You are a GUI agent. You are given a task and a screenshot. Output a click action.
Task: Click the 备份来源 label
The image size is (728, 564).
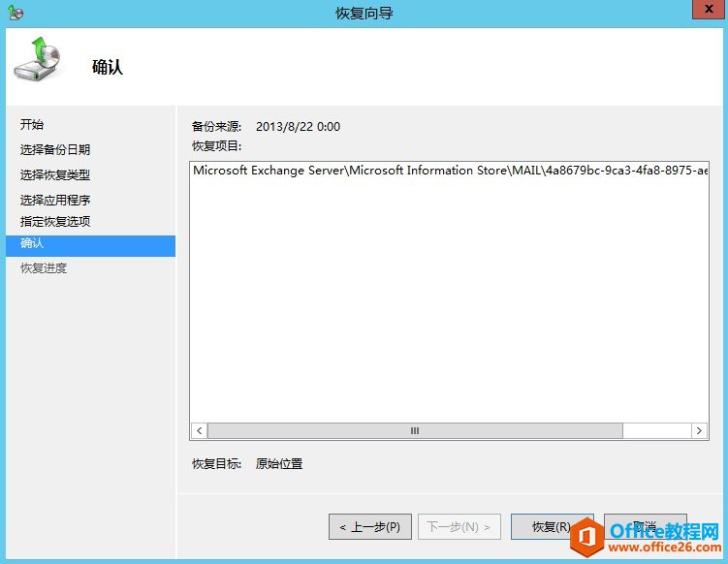click(217, 127)
